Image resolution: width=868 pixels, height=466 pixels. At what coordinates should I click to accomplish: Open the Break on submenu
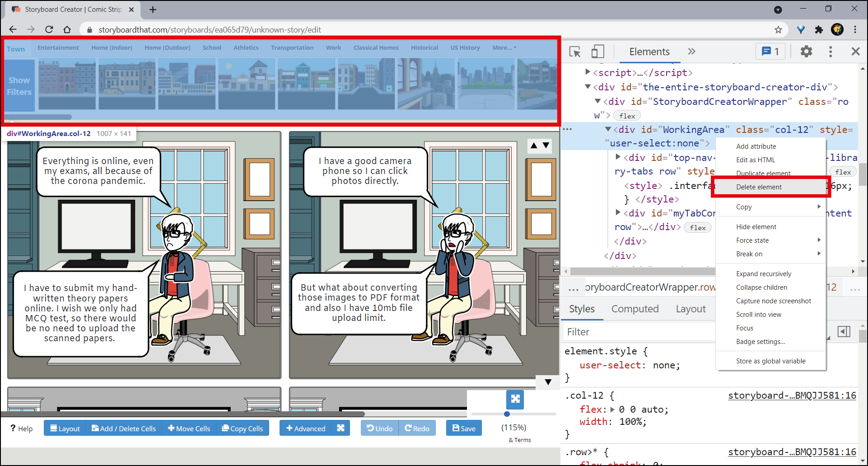click(x=771, y=254)
